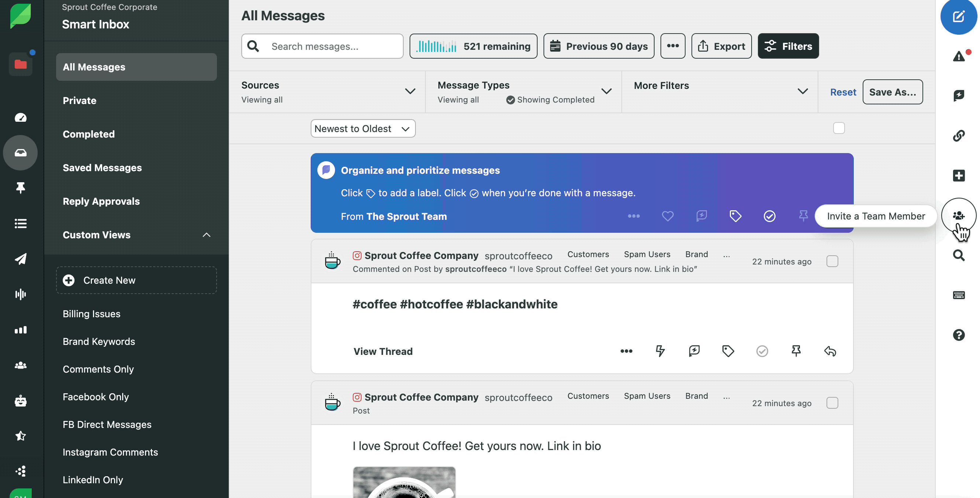This screenshot has height=498, width=980.
Task: Check the box for the 'Post' message
Action: (x=832, y=403)
